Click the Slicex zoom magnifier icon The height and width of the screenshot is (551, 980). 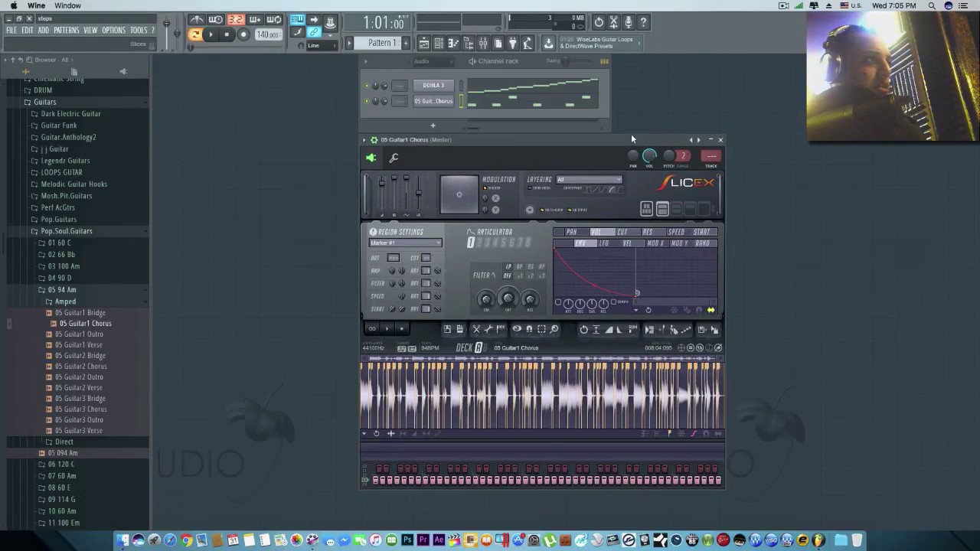[x=554, y=329]
